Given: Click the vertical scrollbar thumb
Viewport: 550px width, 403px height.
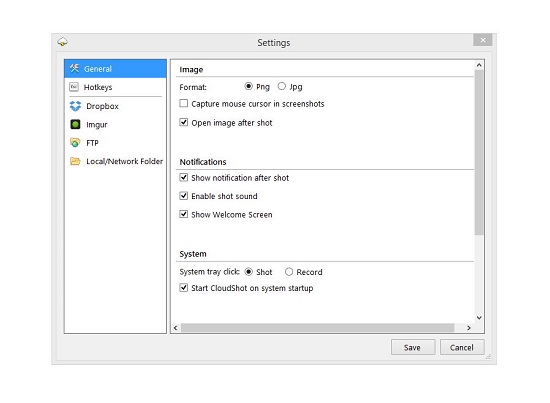Looking at the screenshot, I should click(479, 152).
